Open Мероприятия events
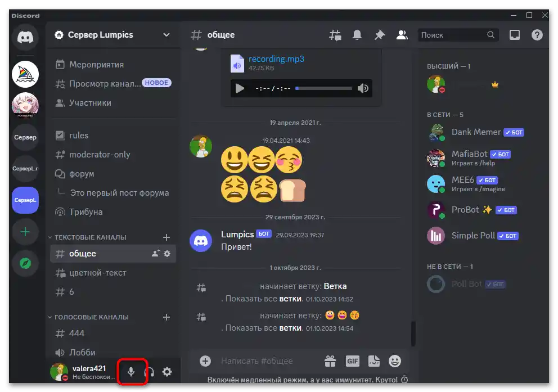Image resolution: width=558 pixels, height=392 pixels. click(x=113, y=65)
